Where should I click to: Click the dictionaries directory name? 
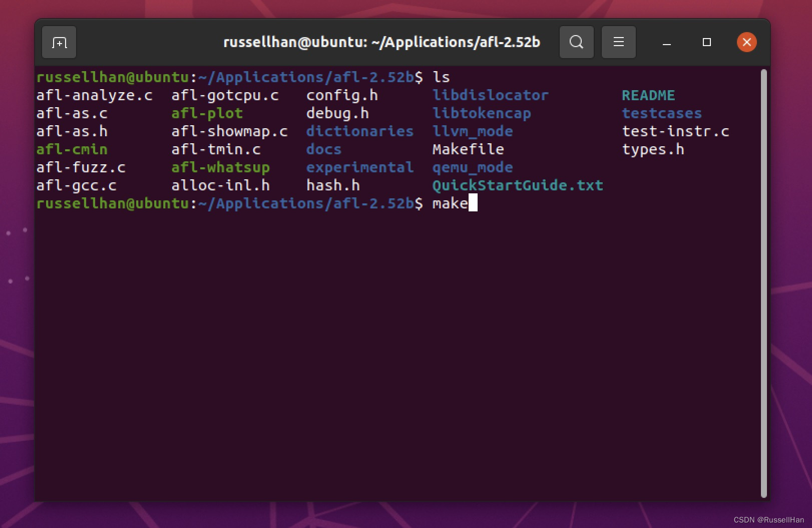360,132
